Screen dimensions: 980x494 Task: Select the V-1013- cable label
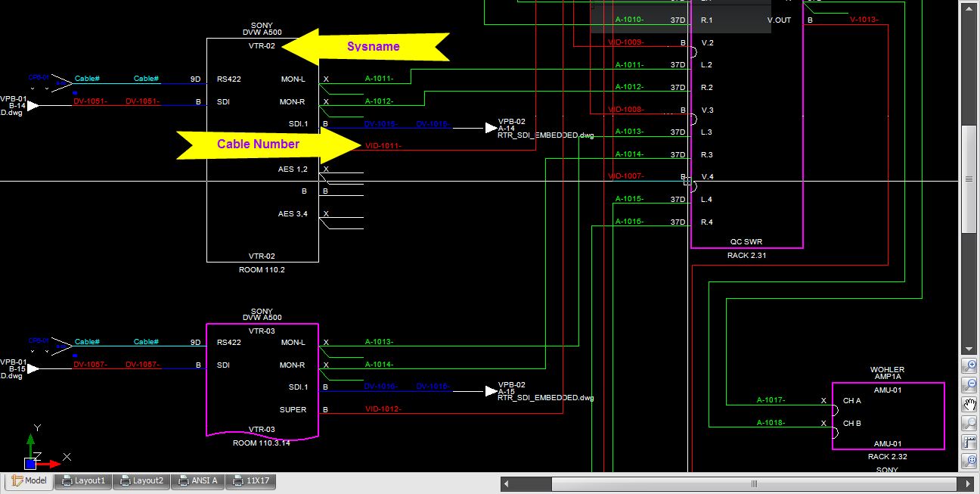click(864, 20)
